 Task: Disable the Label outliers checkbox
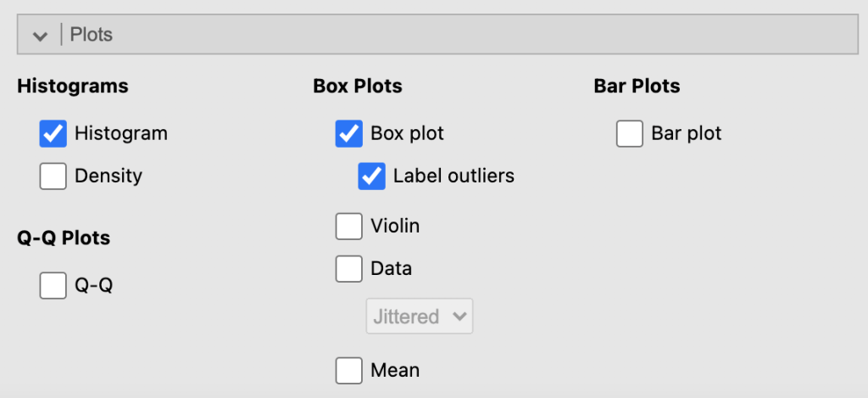click(x=371, y=176)
